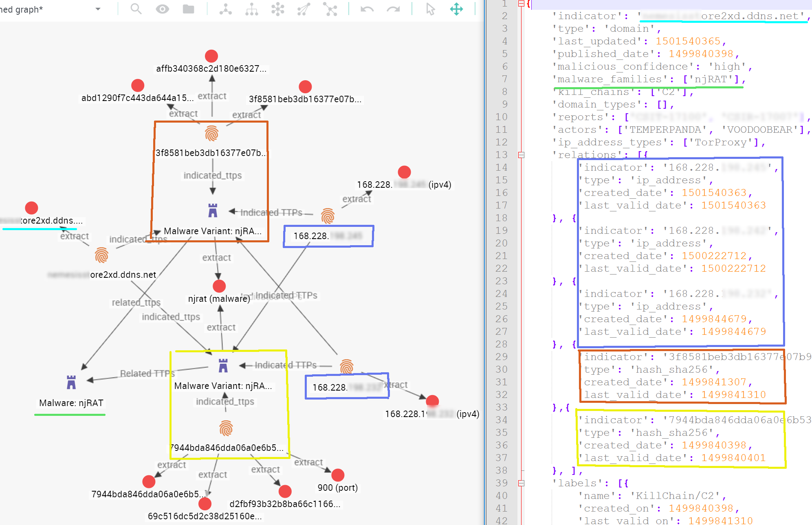Click the magnifier search icon in toolbar
Viewport: 812px width, 525px height.
click(136, 9)
